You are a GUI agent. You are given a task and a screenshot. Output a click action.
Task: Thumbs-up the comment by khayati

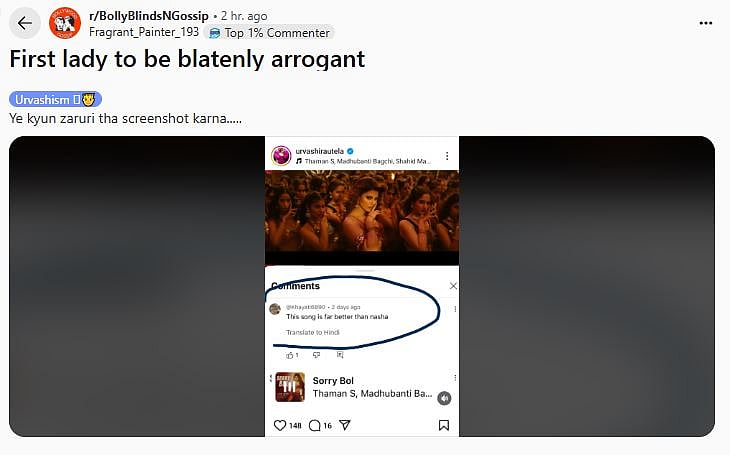(290, 355)
